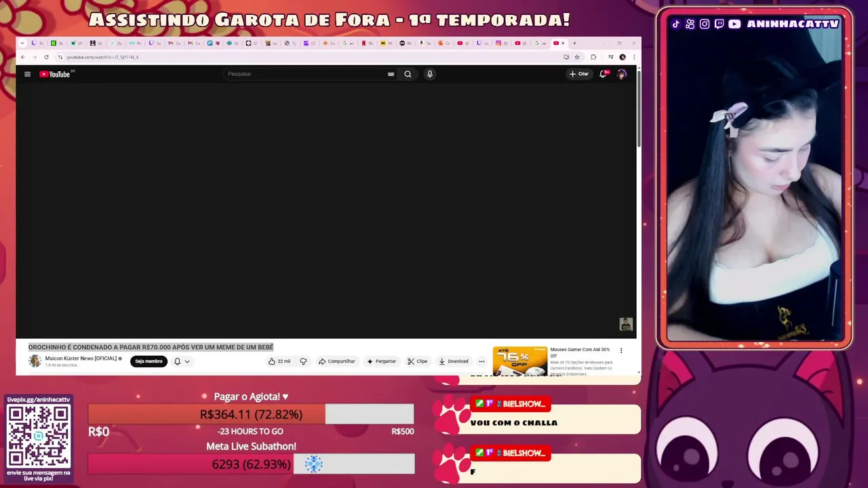
Task: Open Maicon Küster News [OFICIAL] channel link
Action: [81, 359]
